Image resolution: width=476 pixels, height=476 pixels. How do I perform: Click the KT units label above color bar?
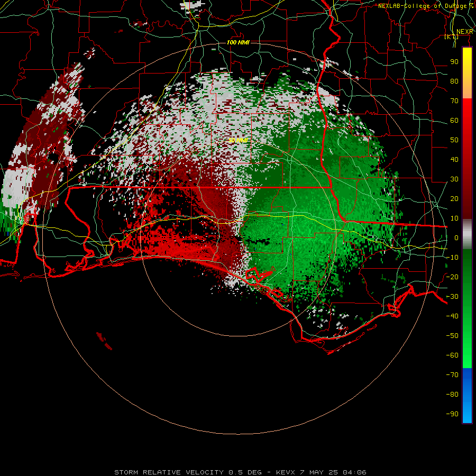pos(452,37)
